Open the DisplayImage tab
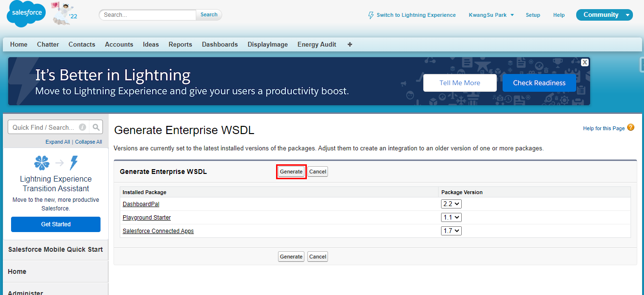This screenshot has width=644, height=295. (268, 44)
